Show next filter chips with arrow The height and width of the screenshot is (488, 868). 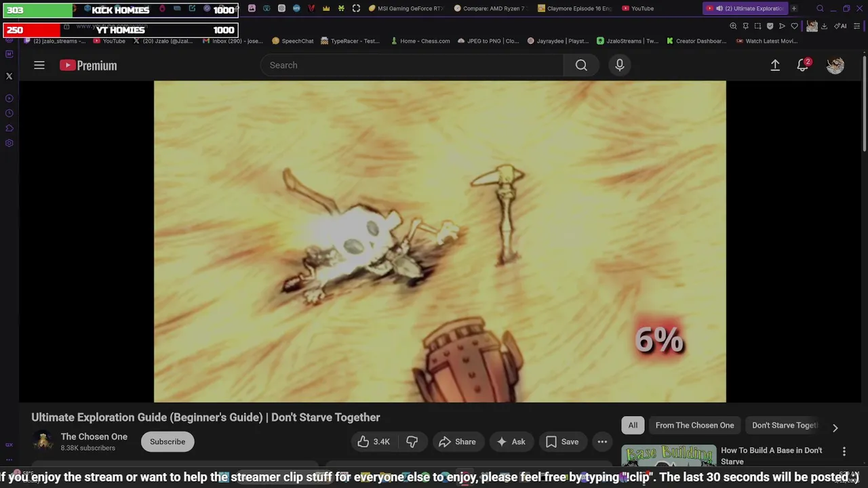coord(835,428)
